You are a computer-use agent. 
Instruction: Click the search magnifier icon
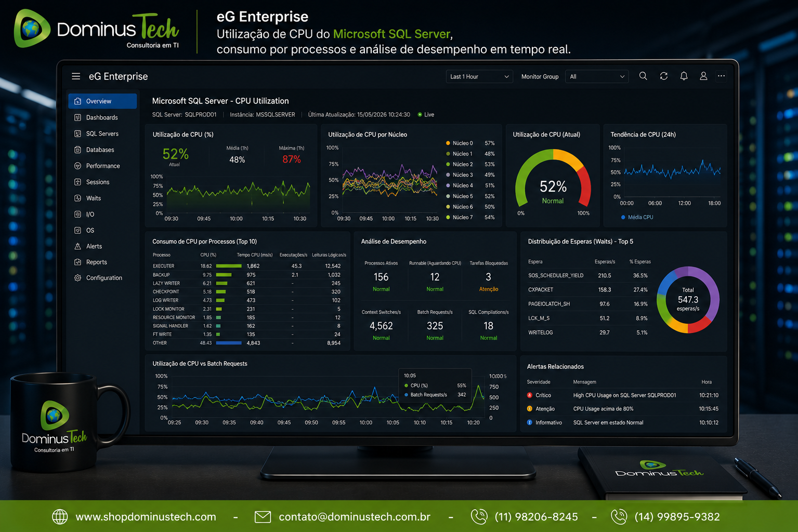point(643,76)
